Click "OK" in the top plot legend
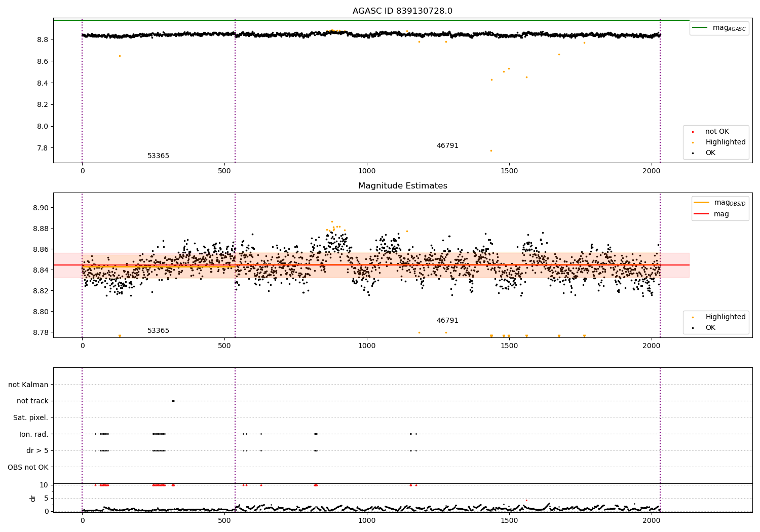This screenshot has height=532, width=760. (710, 153)
